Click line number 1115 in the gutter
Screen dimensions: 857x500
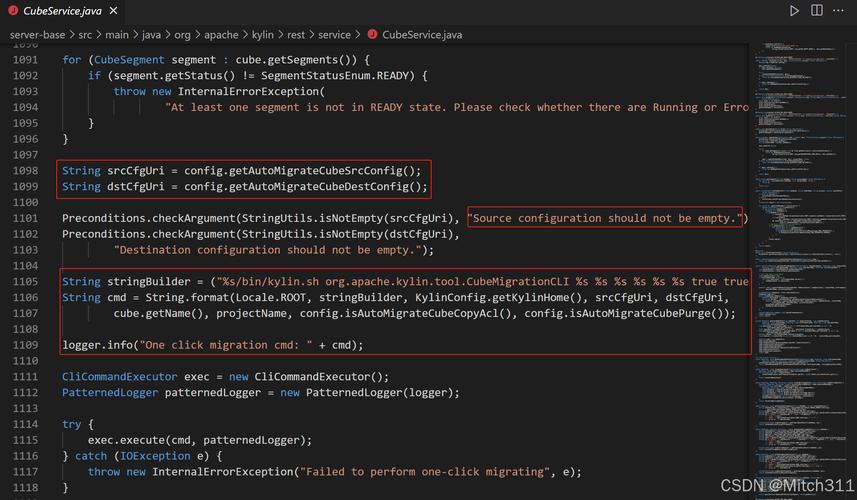pos(24,440)
